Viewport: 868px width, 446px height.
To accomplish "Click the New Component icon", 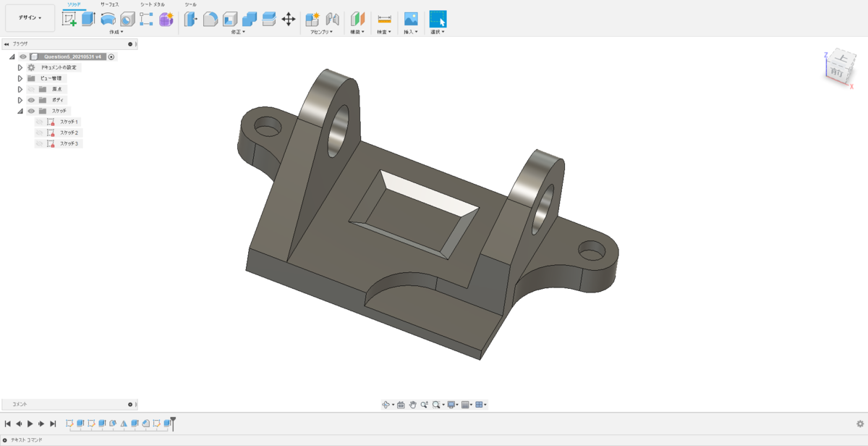I will (x=312, y=20).
